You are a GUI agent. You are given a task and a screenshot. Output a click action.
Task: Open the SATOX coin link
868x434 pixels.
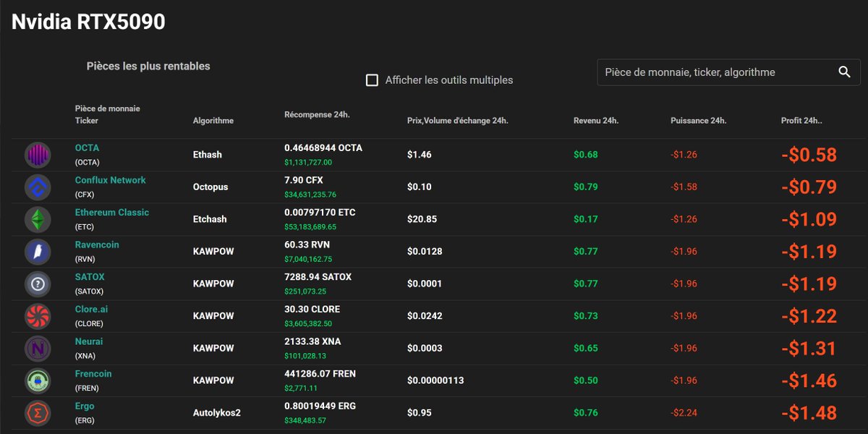[90, 277]
